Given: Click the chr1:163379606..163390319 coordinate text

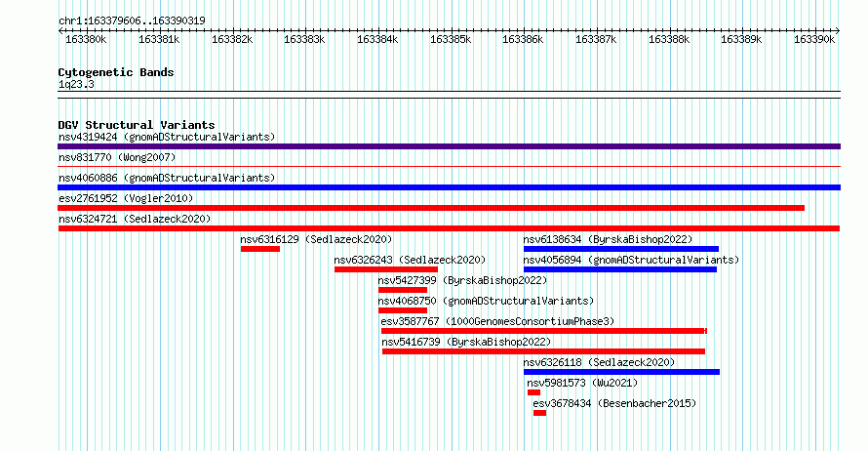Looking at the screenshot, I should [132, 20].
